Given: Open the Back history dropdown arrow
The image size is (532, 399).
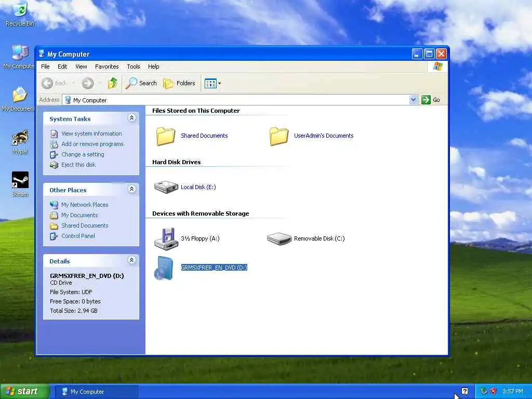Looking at the screenshot, I should point(73,83).
